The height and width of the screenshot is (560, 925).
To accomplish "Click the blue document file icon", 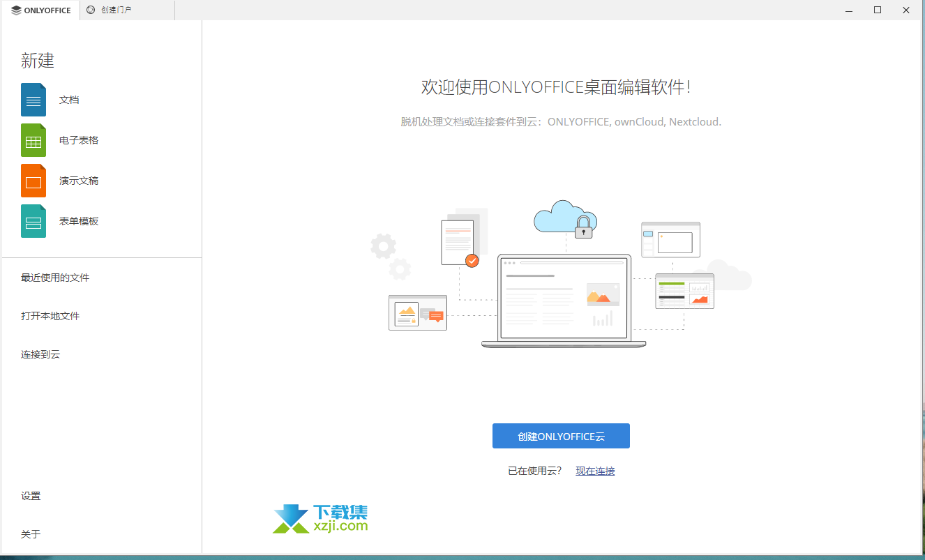I will point(33,100).
